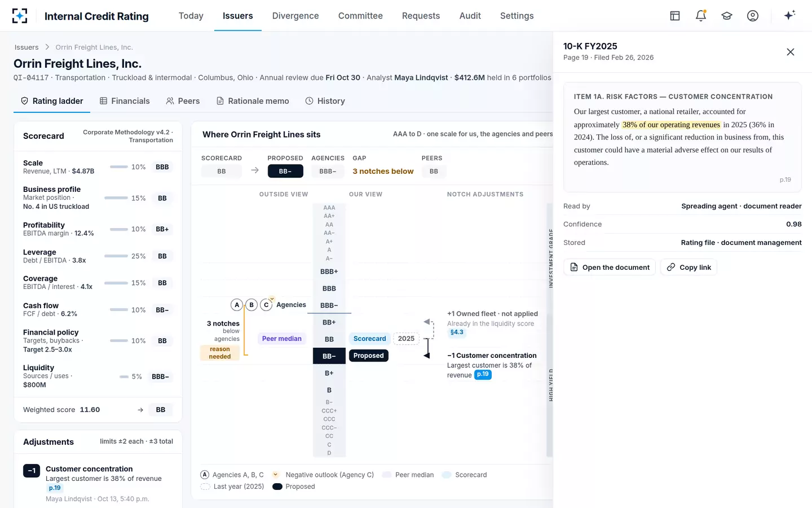Open the Divergence section

295,16
